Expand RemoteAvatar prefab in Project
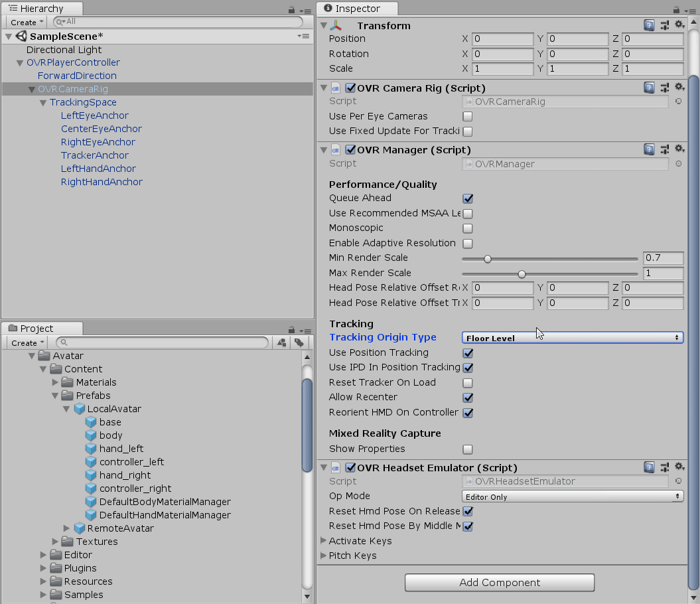Image resolution: width=700 pixels, height=604 pixels. tap(66, 528)
